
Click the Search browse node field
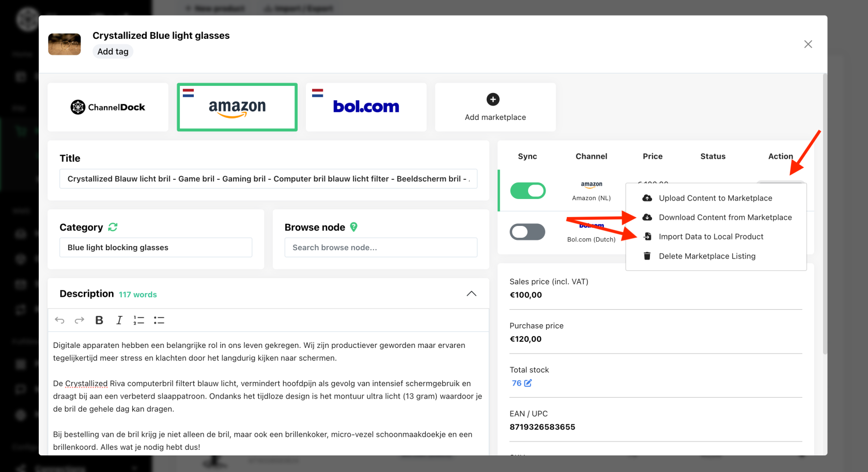(x=381, y=248)
